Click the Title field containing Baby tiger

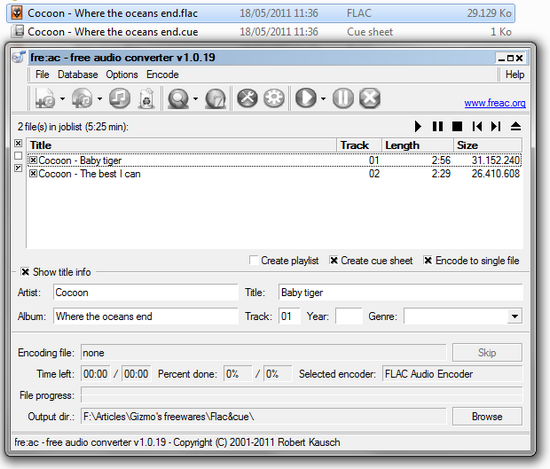click(x=401, y=292)
